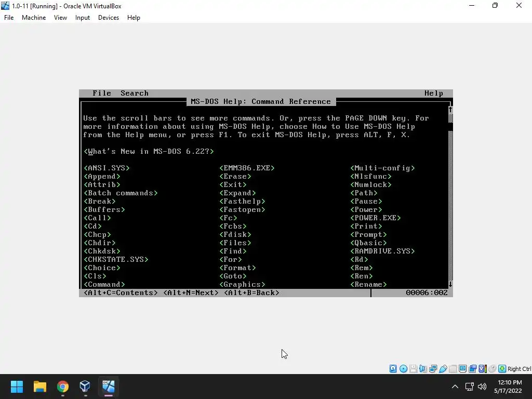The width and height of the screenshot is (532, 399).
Task: Open What's New in MS-DOS 6.22 topic
Action: pyautogui.click(x=149, y=151)
